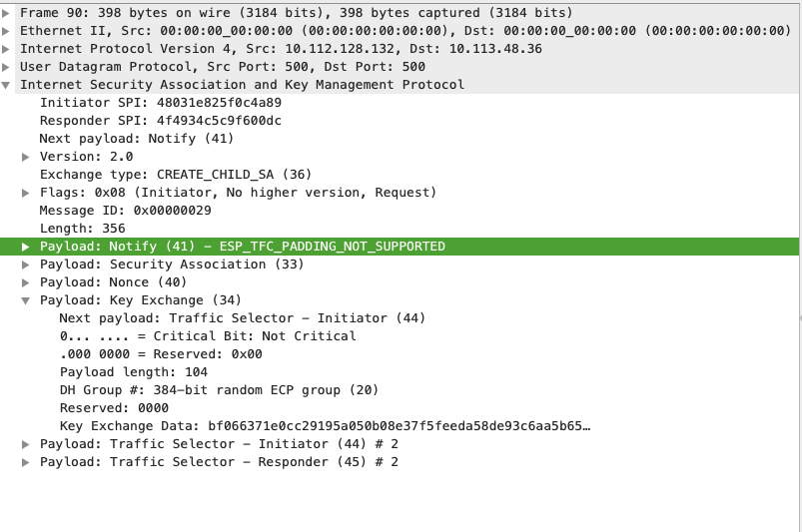Select the Payload length: 104 row
Screen dimensions: 802x532
(x=133, y=372)
